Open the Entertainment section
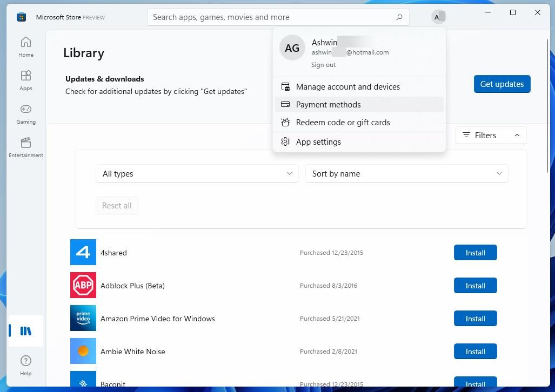The width and height of the screenshot is (555, 392). pos(26,147)
